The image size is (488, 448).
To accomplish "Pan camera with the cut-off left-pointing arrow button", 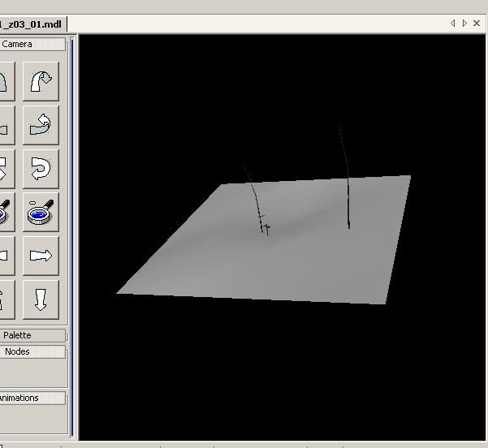I will pyautogui.click(x=4, y=256).
